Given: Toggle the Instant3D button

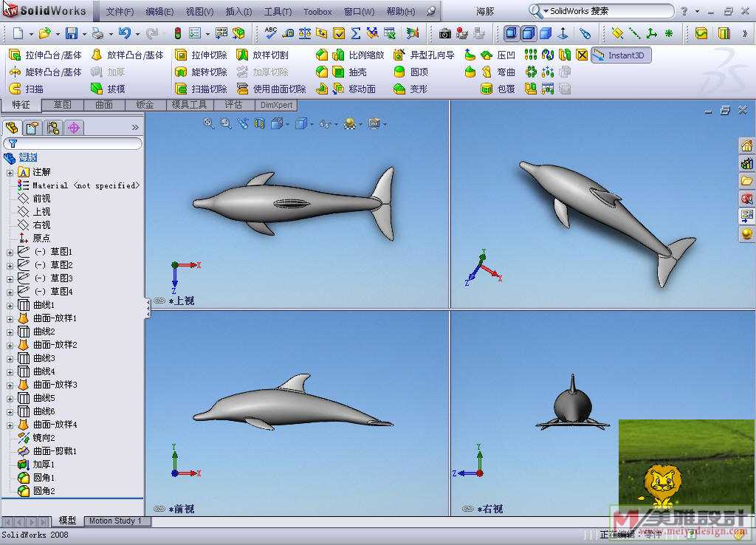Looking at the screenshot, I should (x=620, y=55).
